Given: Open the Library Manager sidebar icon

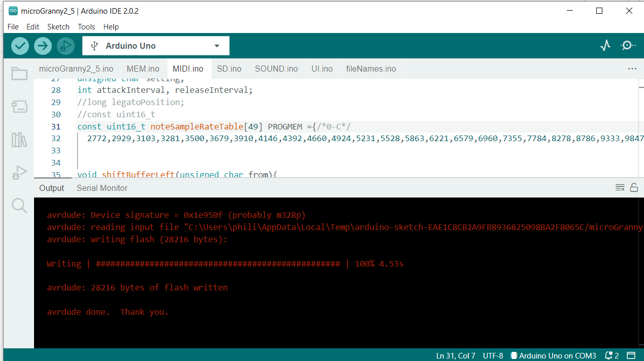Looking at the screenshot, I should [19, 140].
